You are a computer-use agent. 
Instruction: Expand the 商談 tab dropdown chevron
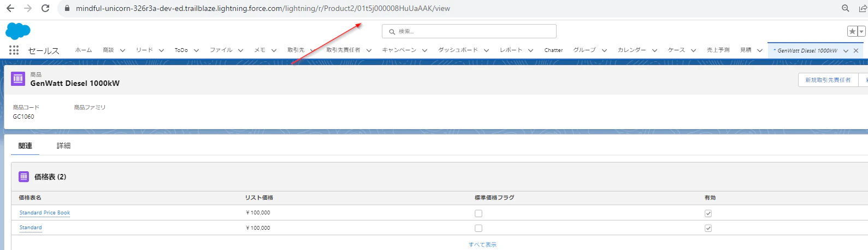[x=122, y=50]
